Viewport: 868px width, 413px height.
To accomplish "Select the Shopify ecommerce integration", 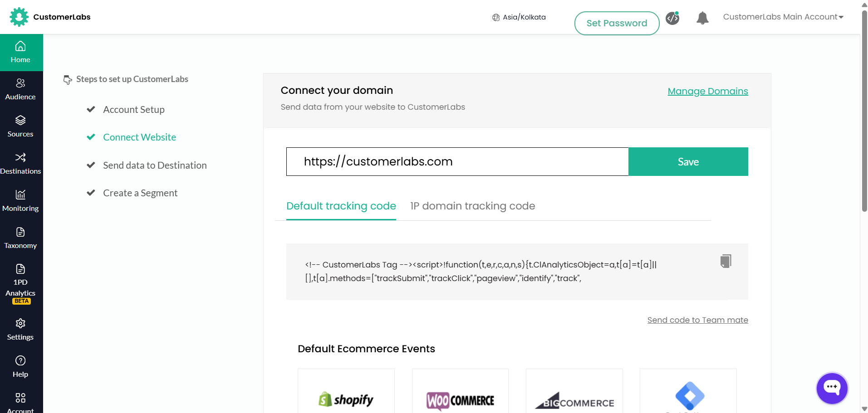I will point(346,398).
